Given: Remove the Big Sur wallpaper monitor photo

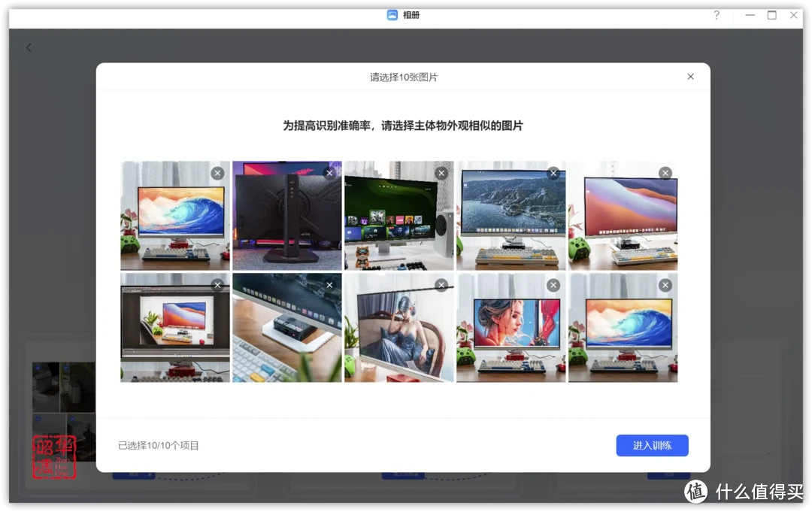Looking at the screenshot, I should coord(665,173).
